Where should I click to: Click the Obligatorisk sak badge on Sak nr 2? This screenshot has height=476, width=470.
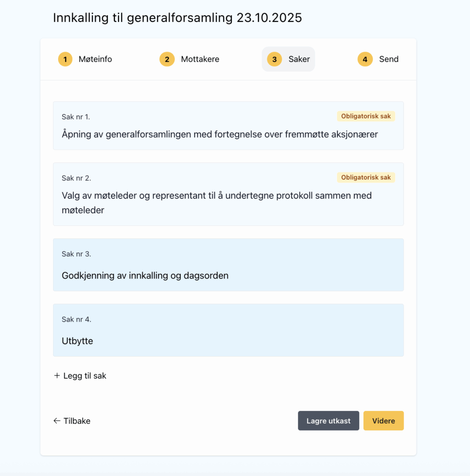click(366, 178)
